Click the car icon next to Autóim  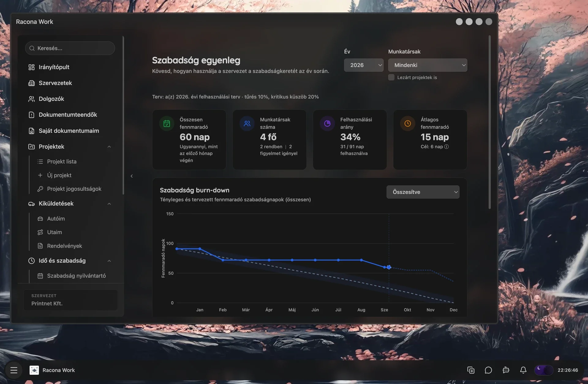coord(40,219)
